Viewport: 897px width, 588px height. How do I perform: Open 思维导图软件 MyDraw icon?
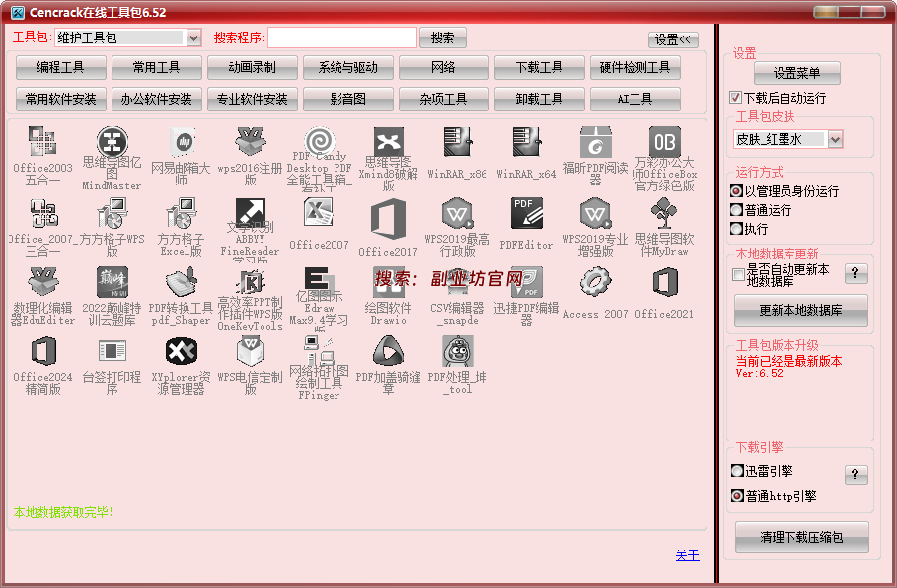[665, 213]
